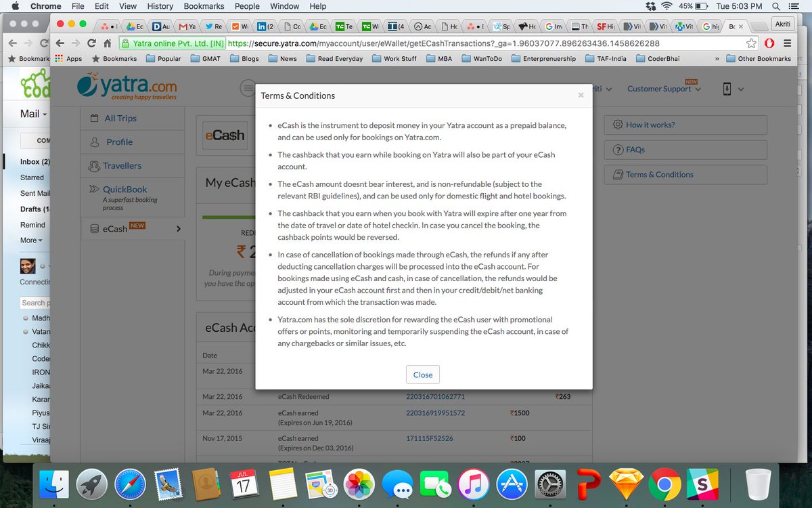Open Notes app in dock

[x=283, y=484]
